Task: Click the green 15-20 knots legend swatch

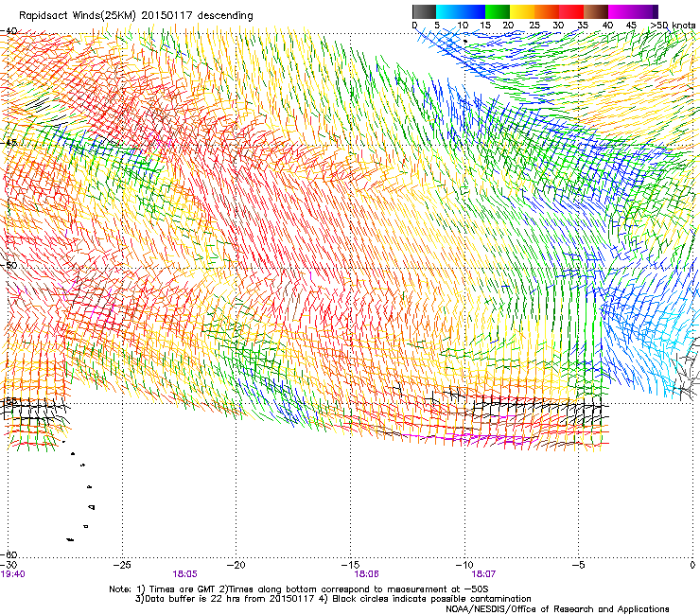Action: click(498, 11)
